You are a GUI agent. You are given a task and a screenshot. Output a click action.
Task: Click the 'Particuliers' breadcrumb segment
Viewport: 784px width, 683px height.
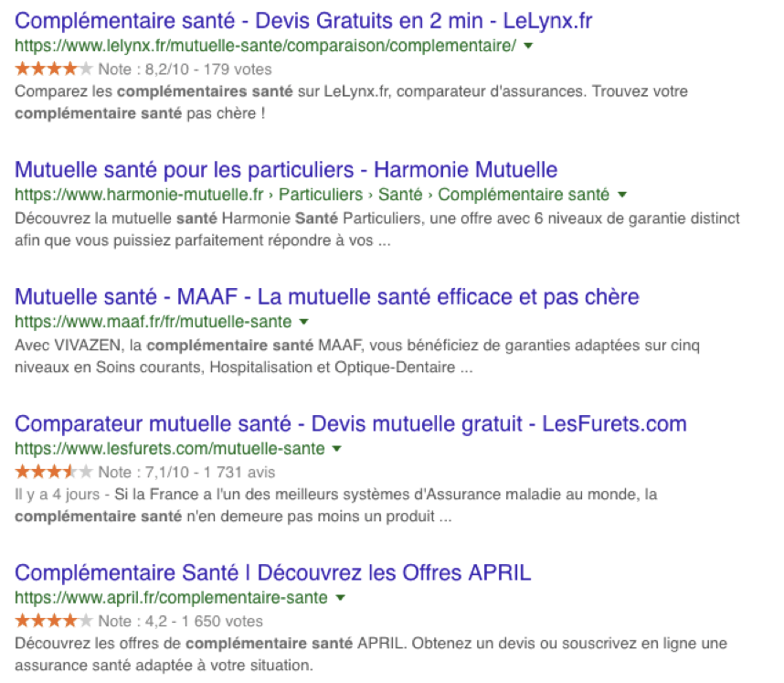point(321,195)
